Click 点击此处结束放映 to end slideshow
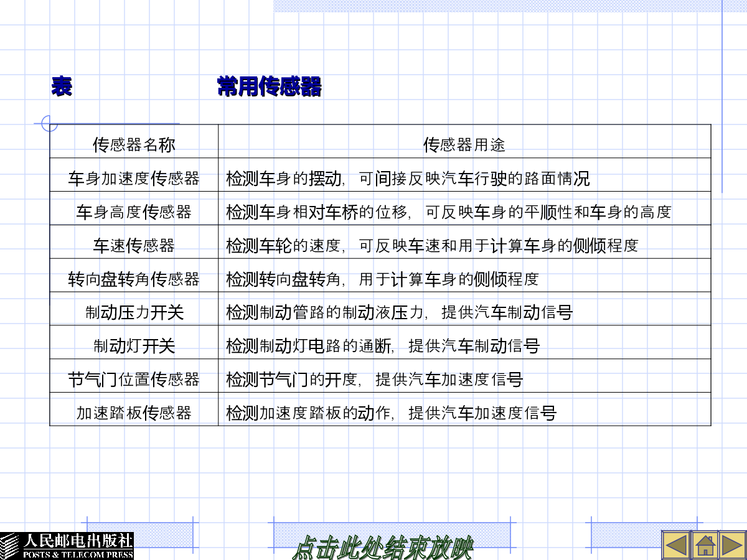 click(x=383, y=548)
